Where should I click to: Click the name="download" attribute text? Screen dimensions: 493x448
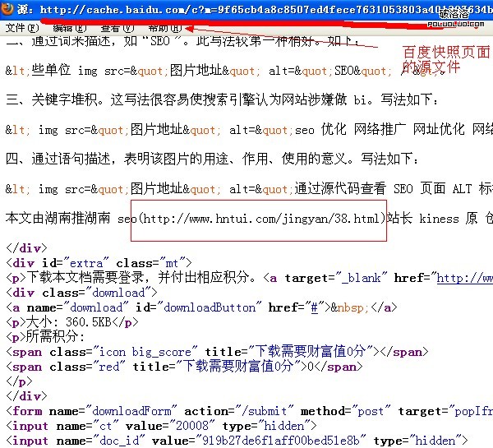[78, 307]
